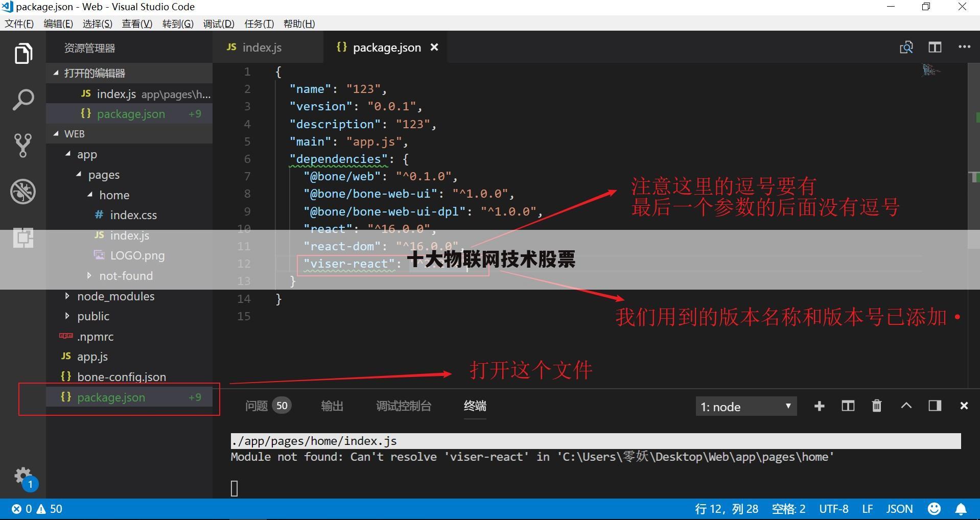Open 调试(D) menu
Screen dimensions: 980x520
[x=219, y=24]
